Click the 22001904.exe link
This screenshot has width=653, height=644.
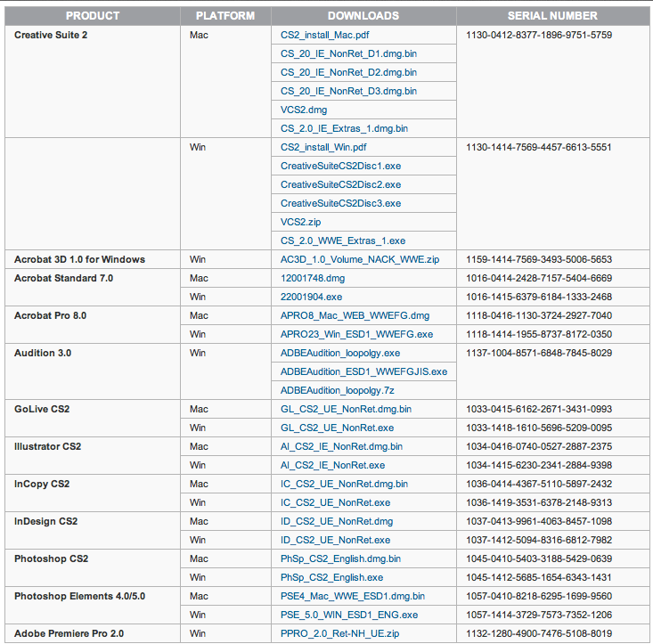click(x=311, y=298)
